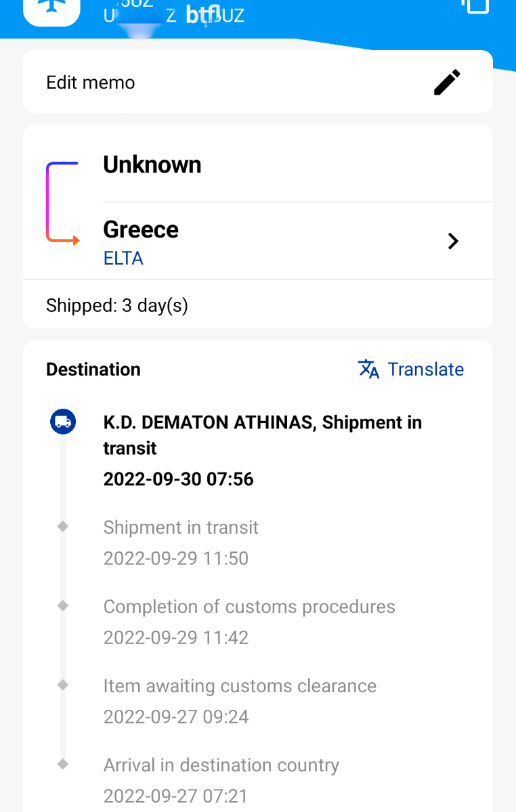Select the Destination section heading
The height and width of the screenshot is (812, 516).
[93, 369]
